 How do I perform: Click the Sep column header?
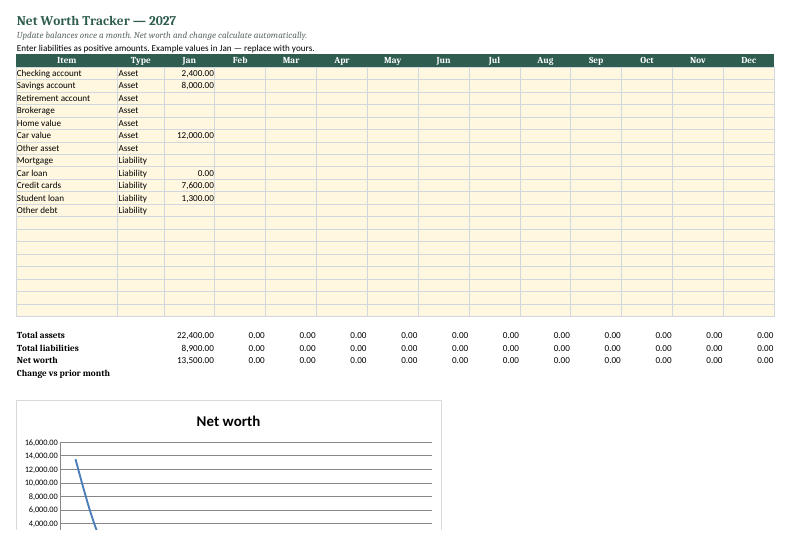pyautogui.click(x=596, y=60)
